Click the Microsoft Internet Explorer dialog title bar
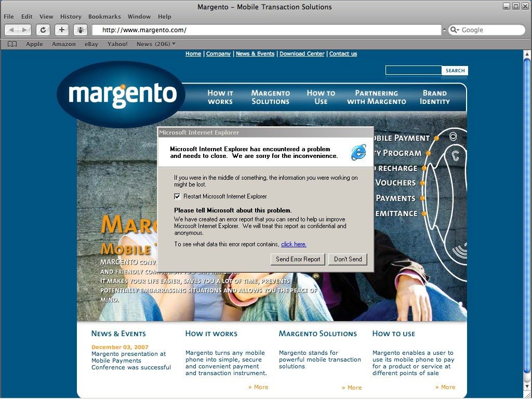532x399 pixels. 265,132
